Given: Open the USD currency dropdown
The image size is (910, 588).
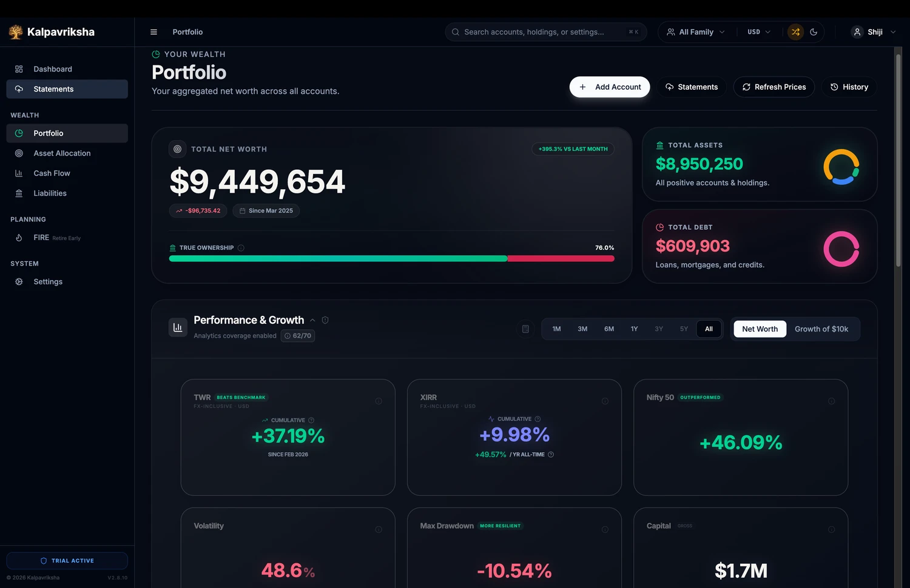Looking at the screenshot, I should coord(759,32).
